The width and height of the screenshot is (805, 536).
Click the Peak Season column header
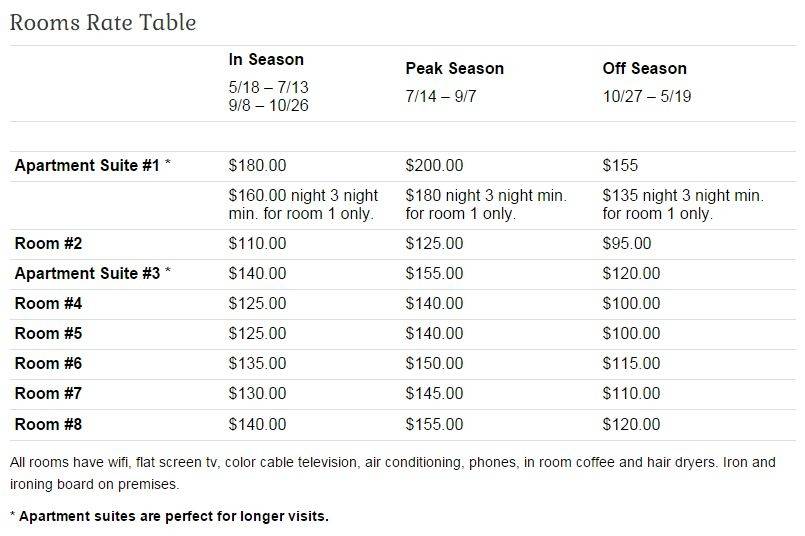click(x=454, y=69)
